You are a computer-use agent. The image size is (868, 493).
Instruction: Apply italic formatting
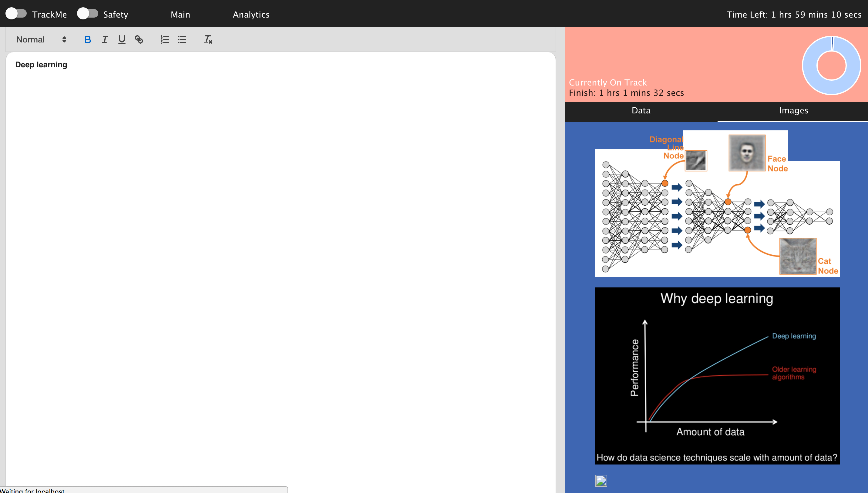(105, 40)
